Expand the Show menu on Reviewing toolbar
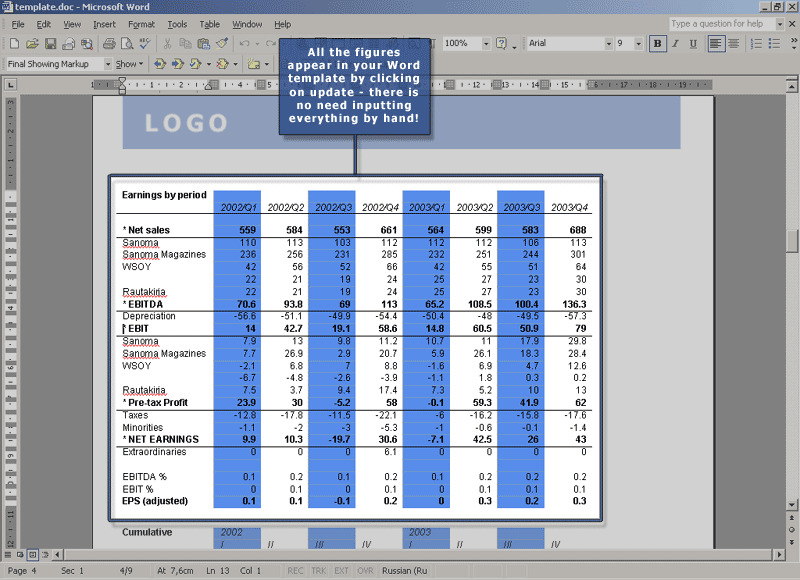Screen dimensions: 800x580 tap(129, 64)
